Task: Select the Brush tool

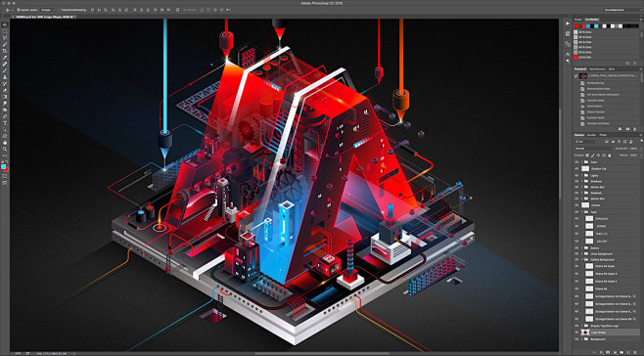Action: point(5,70)
